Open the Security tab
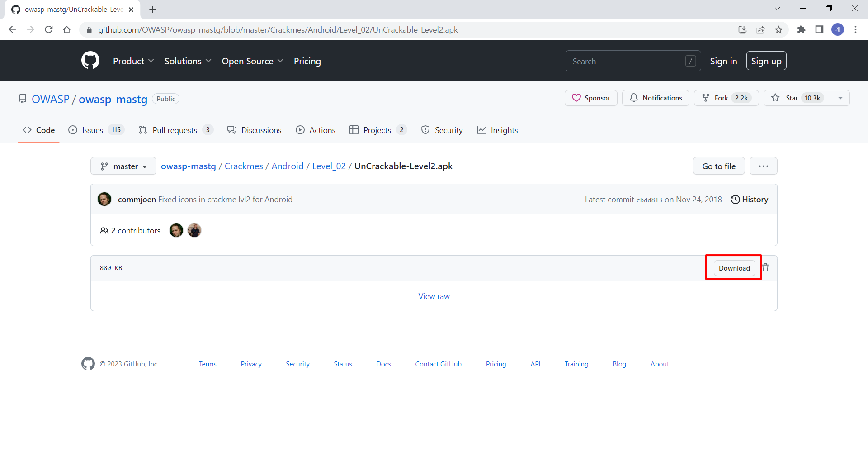This screenshot has height=466, width=868. [x=442, y=130]
